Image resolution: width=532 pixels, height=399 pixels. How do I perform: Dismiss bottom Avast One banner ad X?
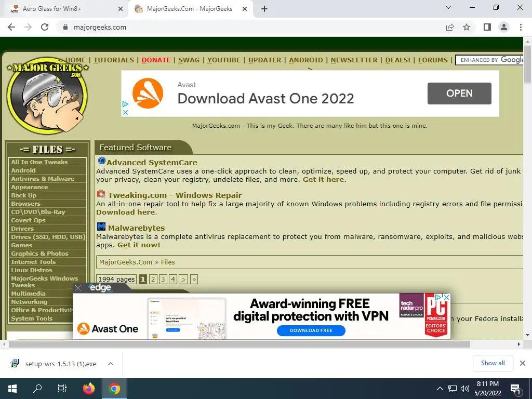pos(447,297)
